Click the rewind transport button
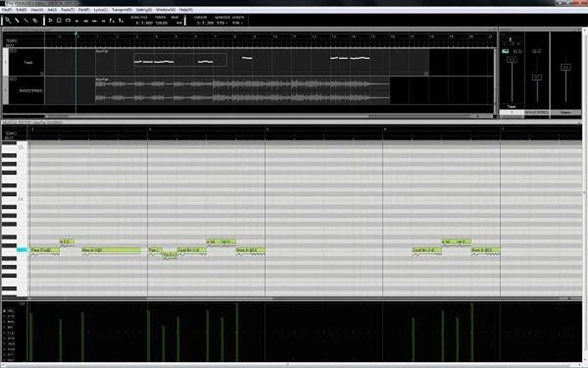Viewport: 588px width, 368px height. (x=86, y=21)
